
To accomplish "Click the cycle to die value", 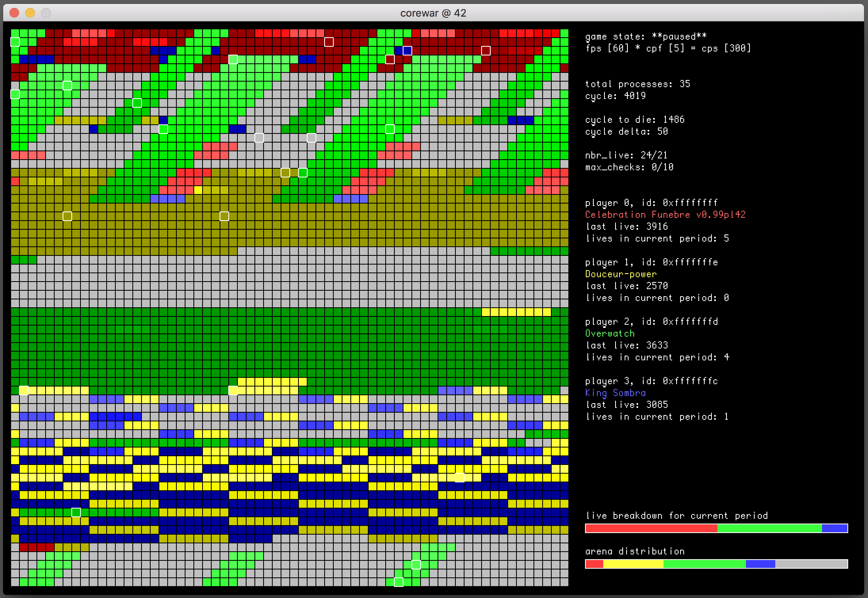I will (x=635, y=120).
